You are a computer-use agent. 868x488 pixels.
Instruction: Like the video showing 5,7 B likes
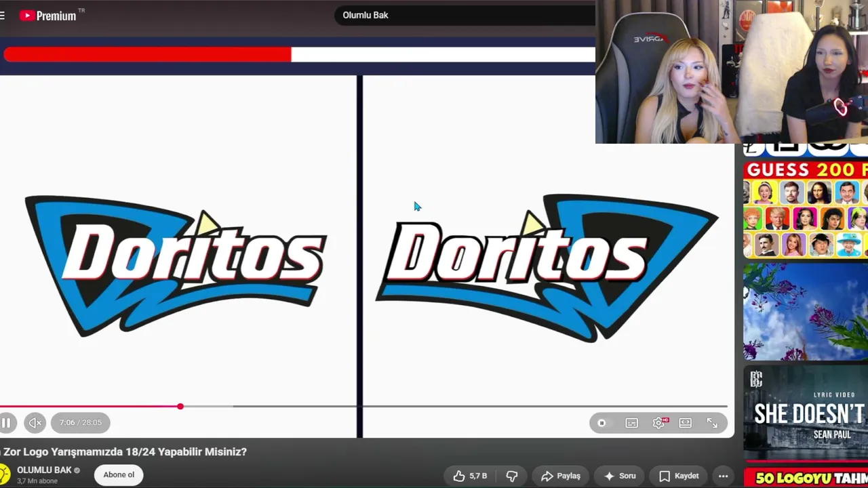(471, 476)
